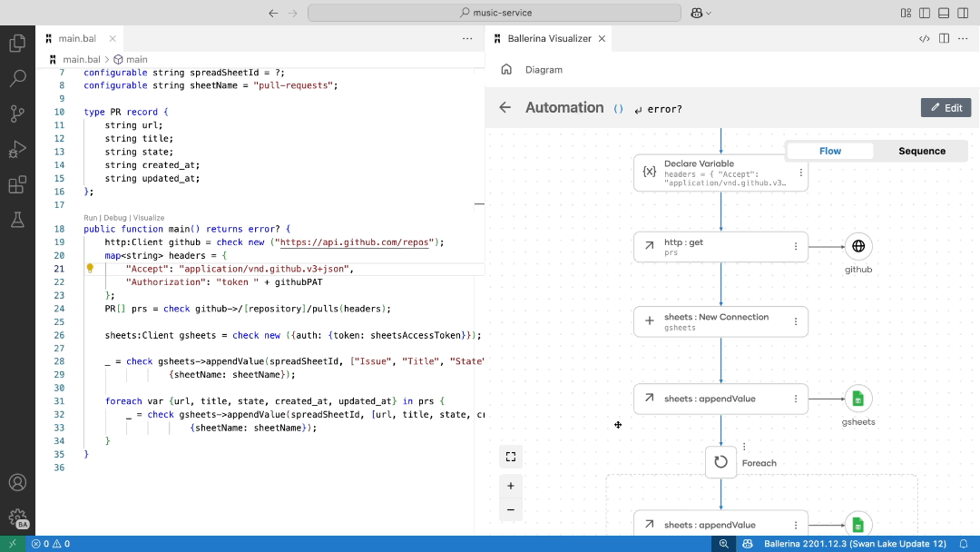Select the sheets : New Connection node
The image size is (980, 552).
pyautogui.click(x=720, y=321)
